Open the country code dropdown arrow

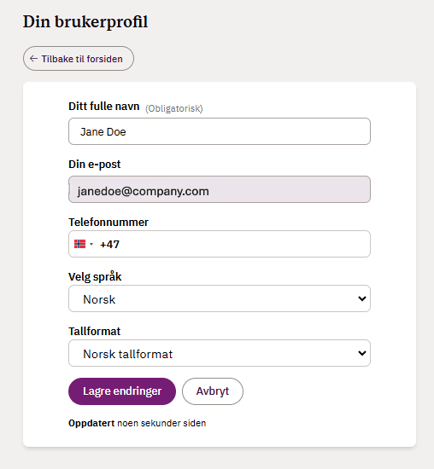pos(91,244)
